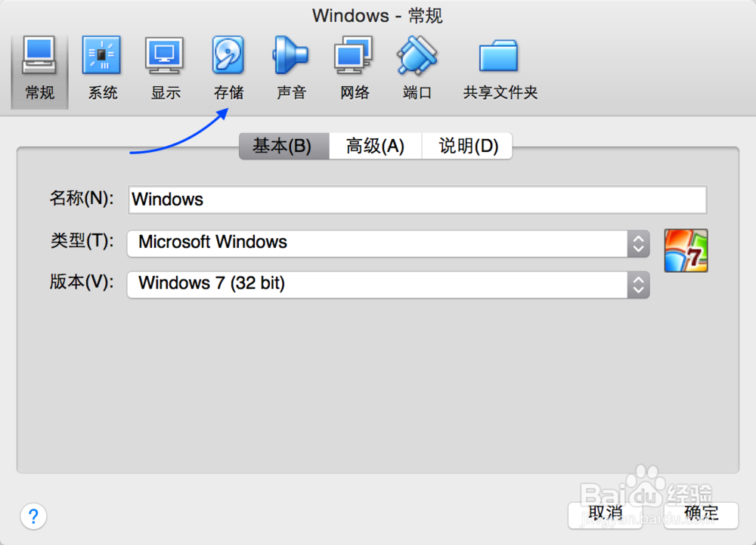The height and width of the screenshot is (545, 756).
Task: Click the 取消 (Cancel) button
Action: [604, 513]
